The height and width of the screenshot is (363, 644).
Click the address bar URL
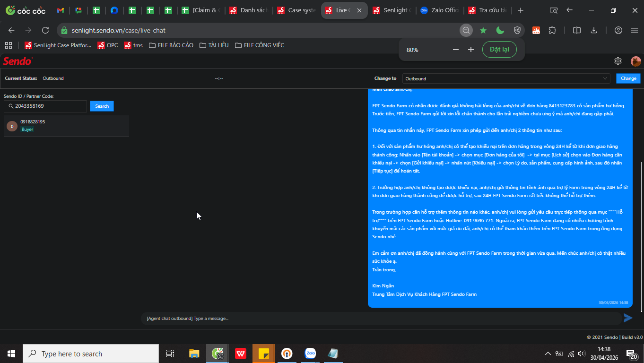click(119, 30)
